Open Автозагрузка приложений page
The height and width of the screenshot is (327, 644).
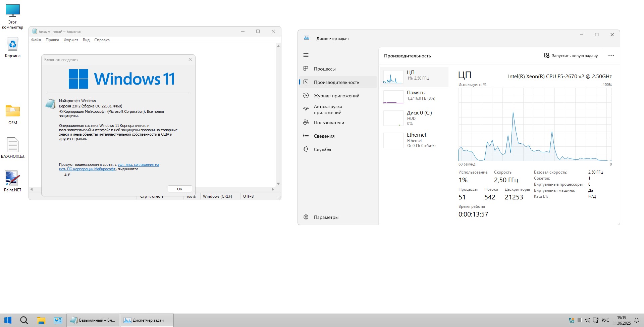[x=338, y=109]
